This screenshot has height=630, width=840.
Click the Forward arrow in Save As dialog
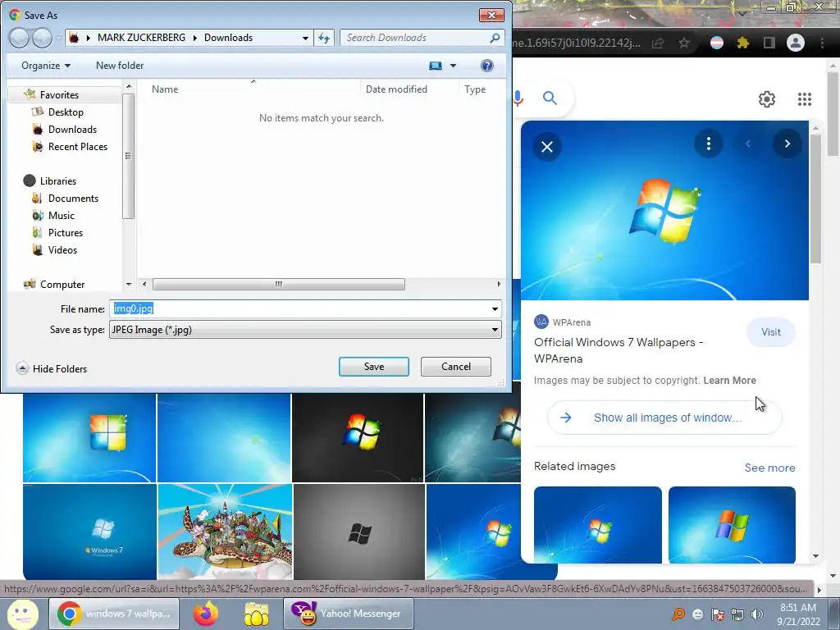[42, 38]
